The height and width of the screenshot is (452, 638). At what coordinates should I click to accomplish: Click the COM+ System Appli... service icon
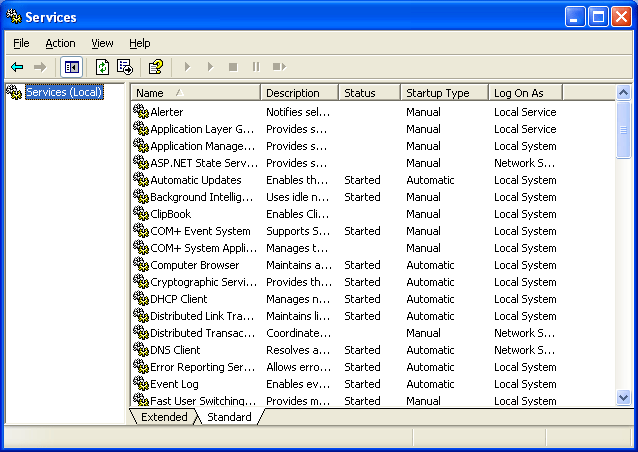click(x=141, y=248)
